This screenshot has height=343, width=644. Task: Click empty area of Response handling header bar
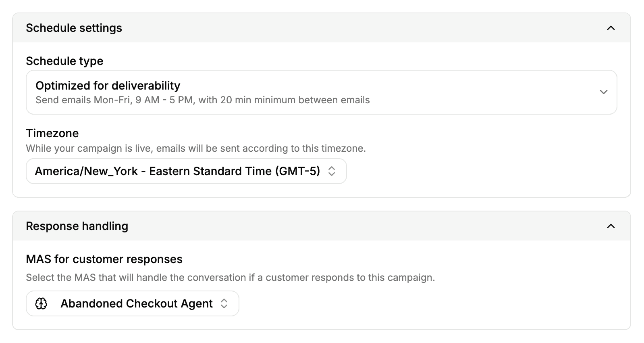[x=363, y=226]
